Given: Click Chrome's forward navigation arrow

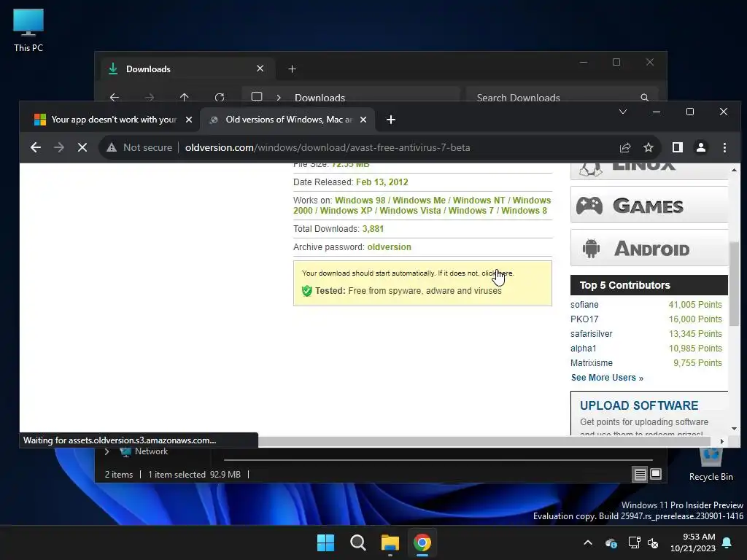Looking at the screenshot, I should click(x=59, y=147).
